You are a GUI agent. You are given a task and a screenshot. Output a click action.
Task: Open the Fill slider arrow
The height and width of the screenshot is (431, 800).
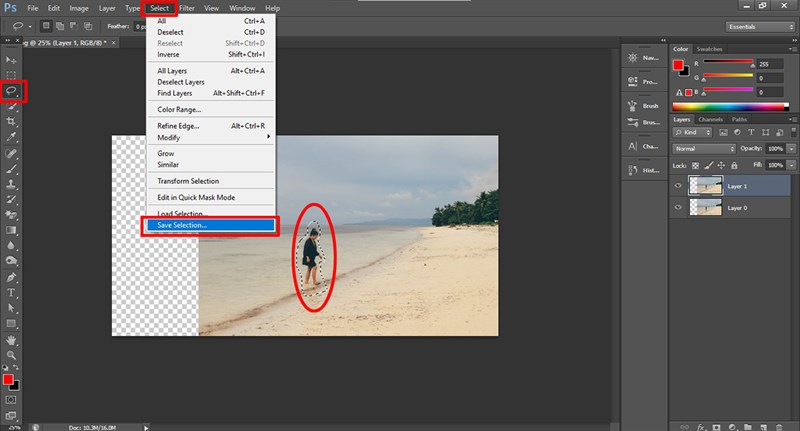pyautogui.click(x=791, y=165)
